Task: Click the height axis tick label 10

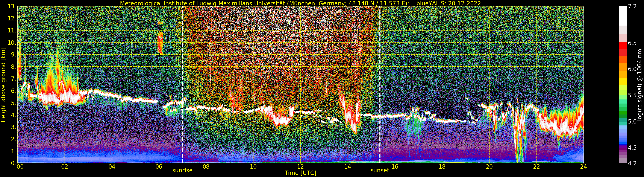Action: (12, 43)
